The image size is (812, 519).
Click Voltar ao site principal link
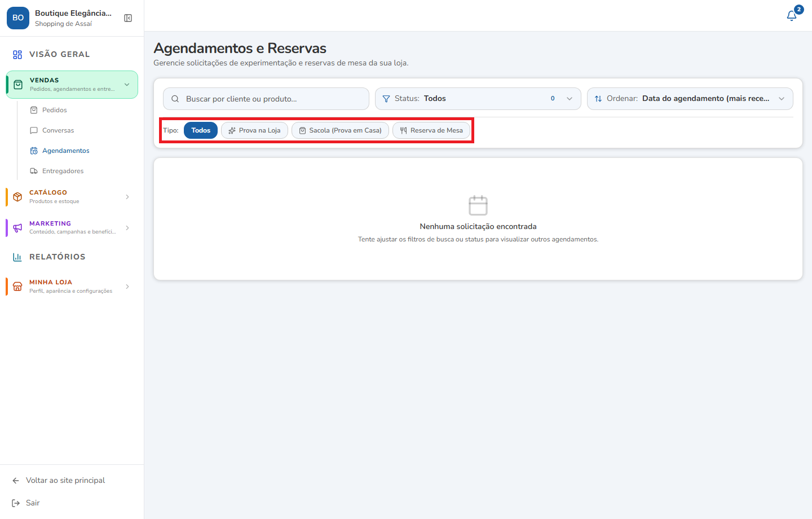65,481
